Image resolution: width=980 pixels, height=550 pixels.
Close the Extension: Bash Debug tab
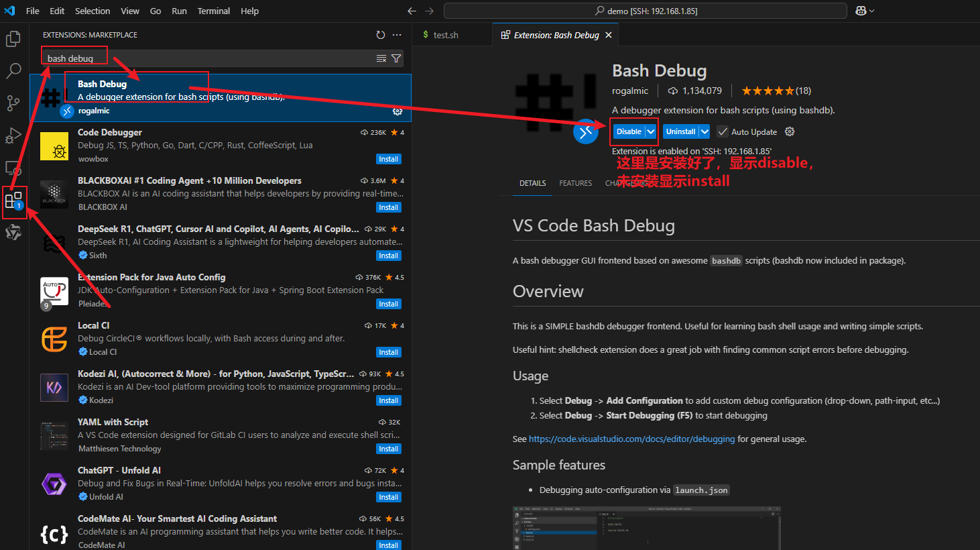[609, 35]
